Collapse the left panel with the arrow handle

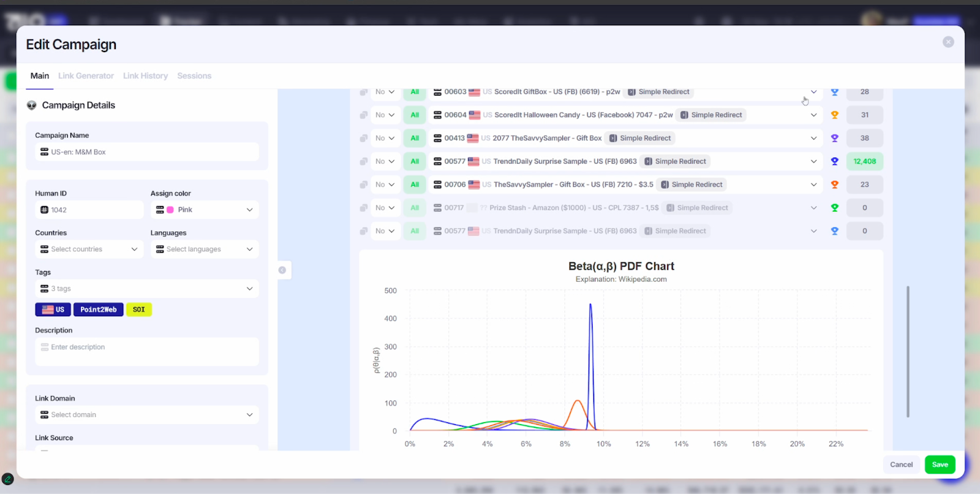(x=282, y=270)
